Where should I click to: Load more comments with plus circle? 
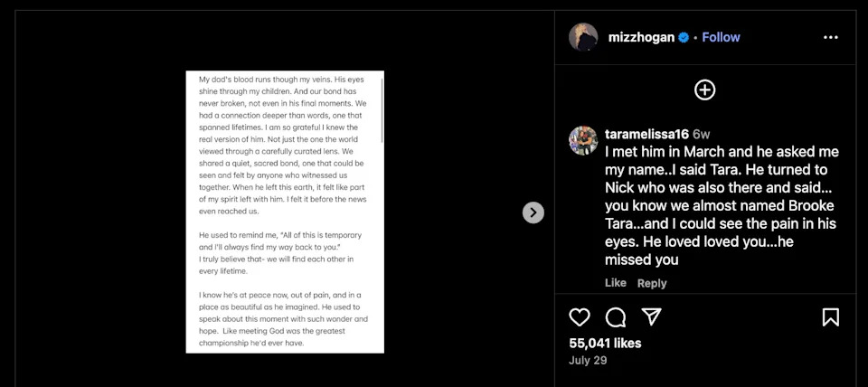click(704, 90)
